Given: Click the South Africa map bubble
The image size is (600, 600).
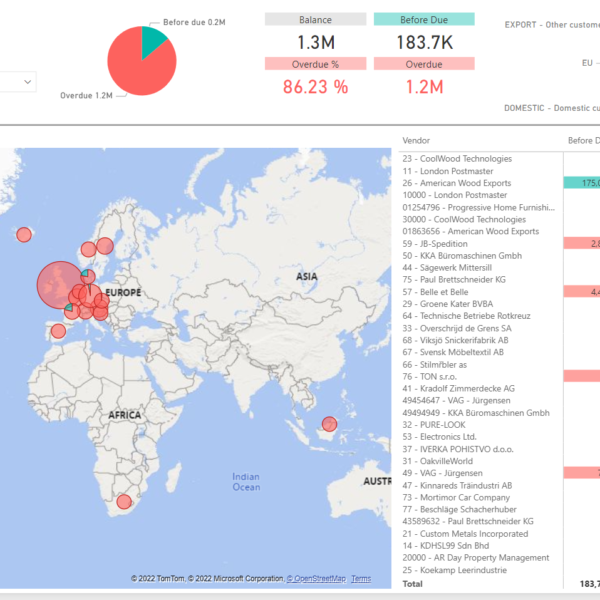Looking at the screenshot, I should click(x=124, y=501).
